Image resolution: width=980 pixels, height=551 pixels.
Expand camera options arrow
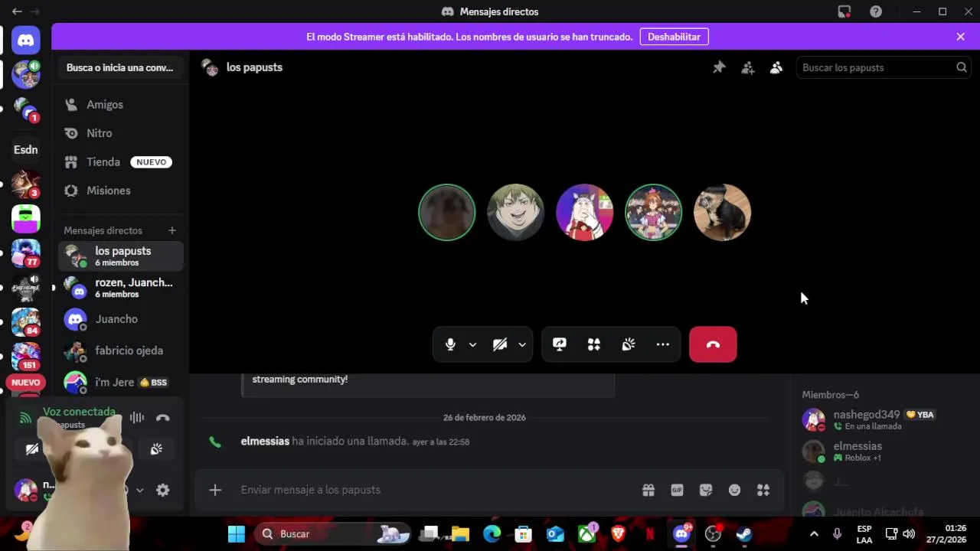pyautogui.click(x=522, y=344)
